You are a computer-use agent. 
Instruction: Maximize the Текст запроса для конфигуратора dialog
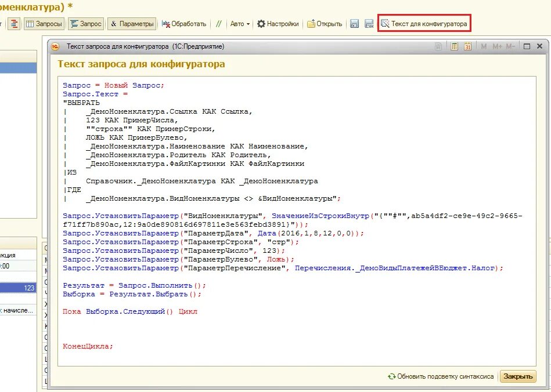point(527,46)
